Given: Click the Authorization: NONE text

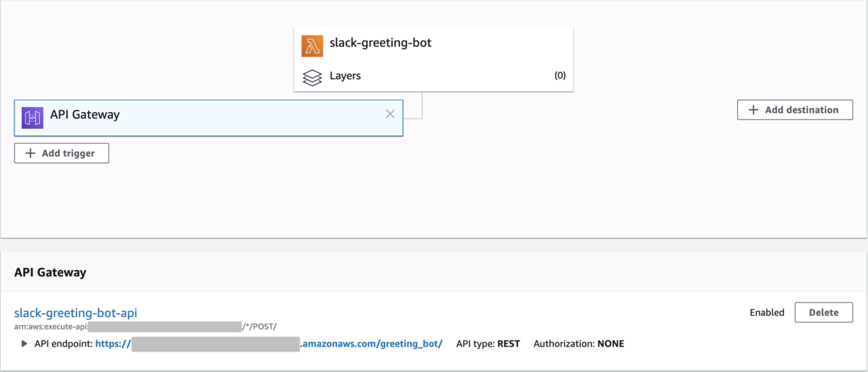Looking at the screenshot, I should (579, 344).
